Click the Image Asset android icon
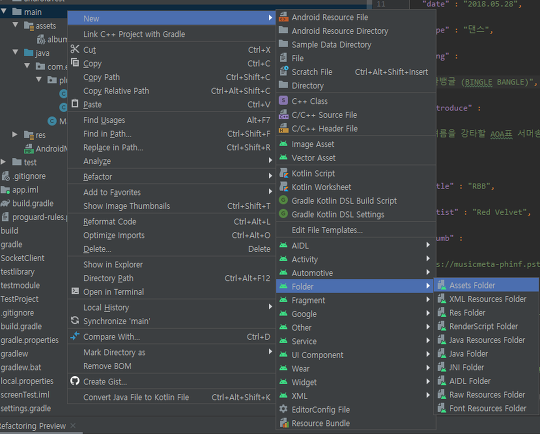The width and height of the screenshot is (540, 434). click(283, 144)
